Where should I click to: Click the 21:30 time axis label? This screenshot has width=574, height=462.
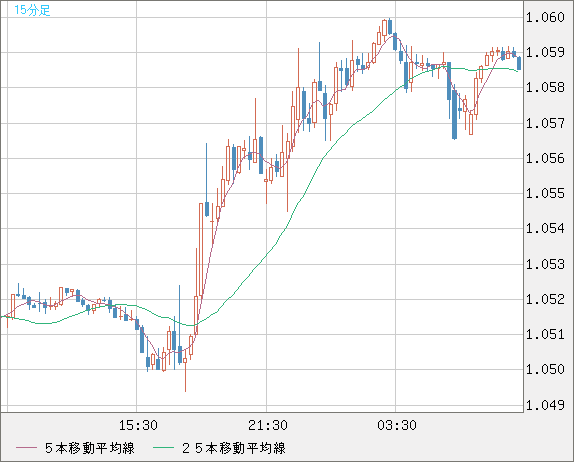click(268, 425)
